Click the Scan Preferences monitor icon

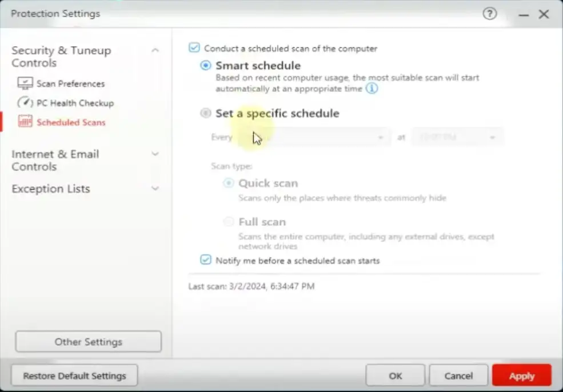point(25,83)
